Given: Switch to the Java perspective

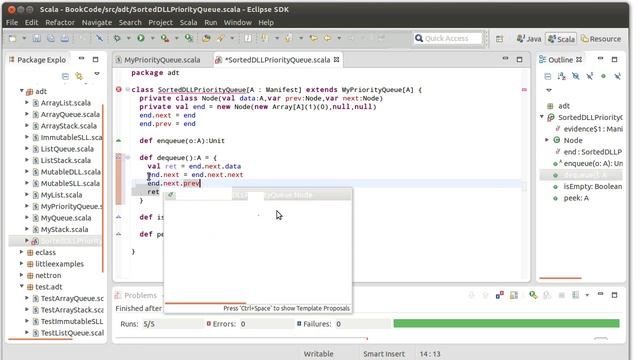Looking at the screenshot, I should (x=529, y=39).
